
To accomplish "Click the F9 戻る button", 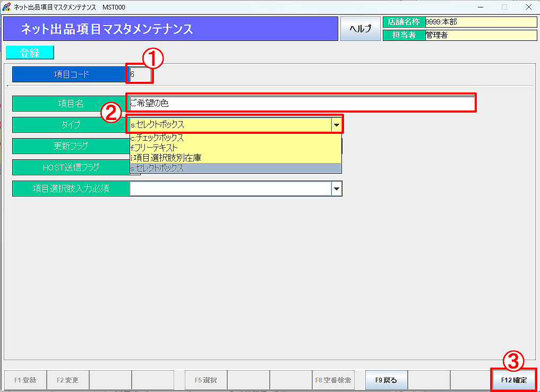I will point(387,380).
